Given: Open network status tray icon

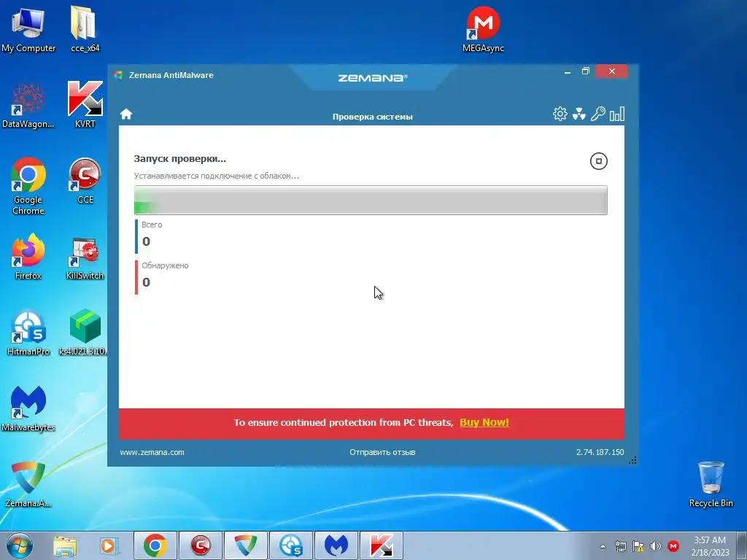Looking at the screenshot, I should click(620, 546).
